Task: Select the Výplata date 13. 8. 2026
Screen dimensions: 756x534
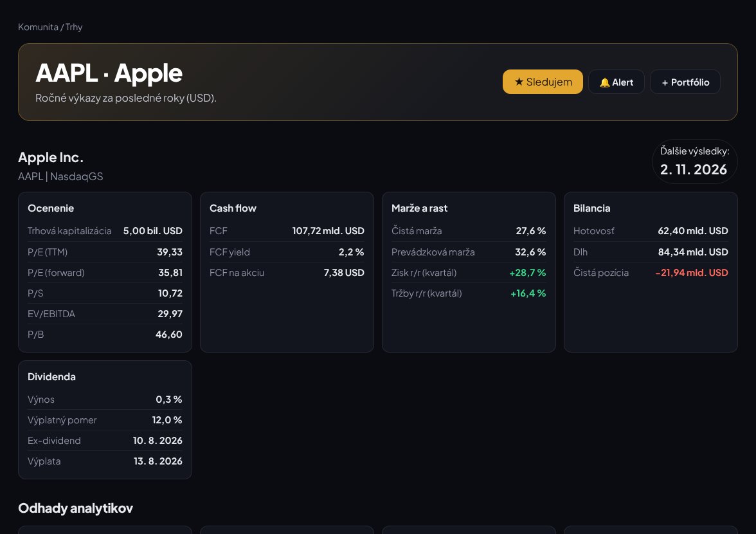Action: pos(158,461)
